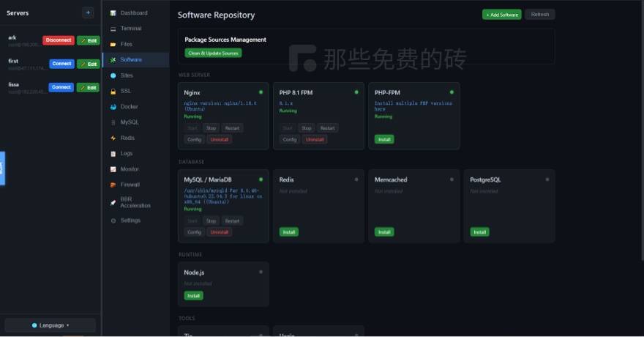The image size is (644, 337).
Task: Click the Add Software button
Action: pos(501,15)
